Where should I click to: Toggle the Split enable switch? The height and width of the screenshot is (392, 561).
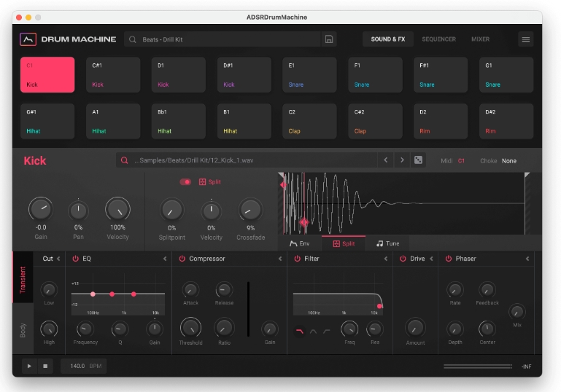(x=185, y=182)
